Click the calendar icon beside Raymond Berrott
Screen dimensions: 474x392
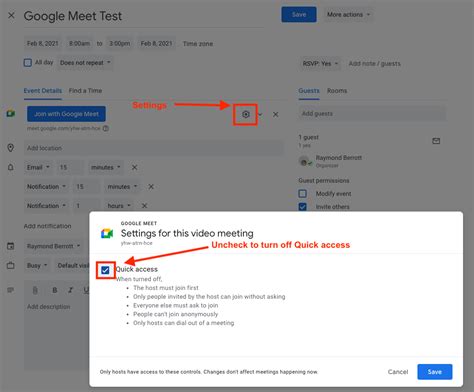11,246
